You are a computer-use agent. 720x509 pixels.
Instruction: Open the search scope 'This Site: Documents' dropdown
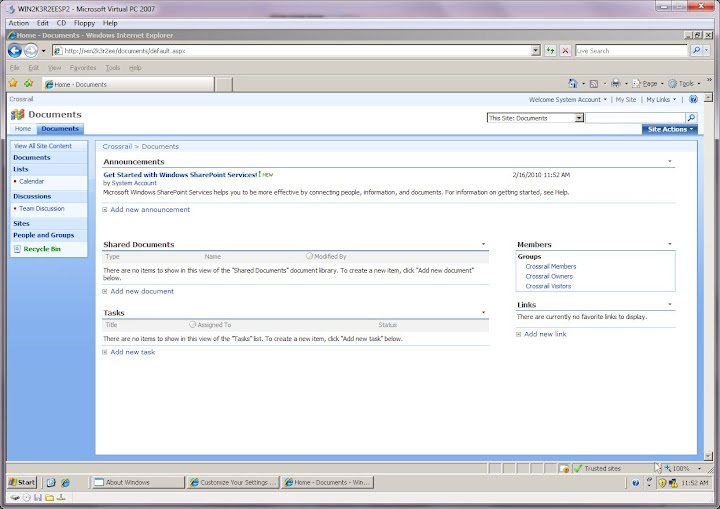579,118
